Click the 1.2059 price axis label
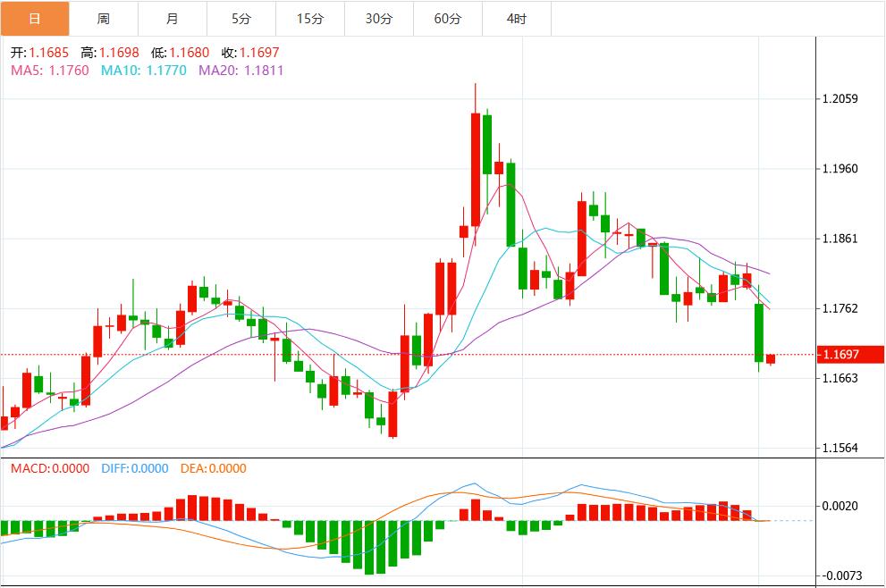This screenshot has width=886, height=588. click(840, 99)
